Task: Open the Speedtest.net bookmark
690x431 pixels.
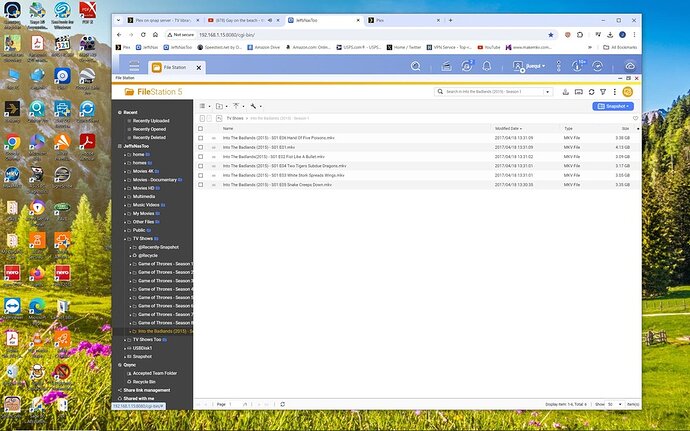Action: click(x=219, y=47)
